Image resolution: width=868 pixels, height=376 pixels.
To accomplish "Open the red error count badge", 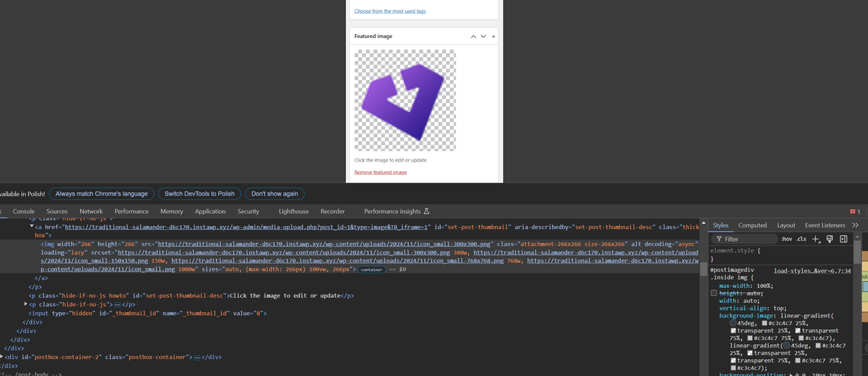I will point(855,212).
